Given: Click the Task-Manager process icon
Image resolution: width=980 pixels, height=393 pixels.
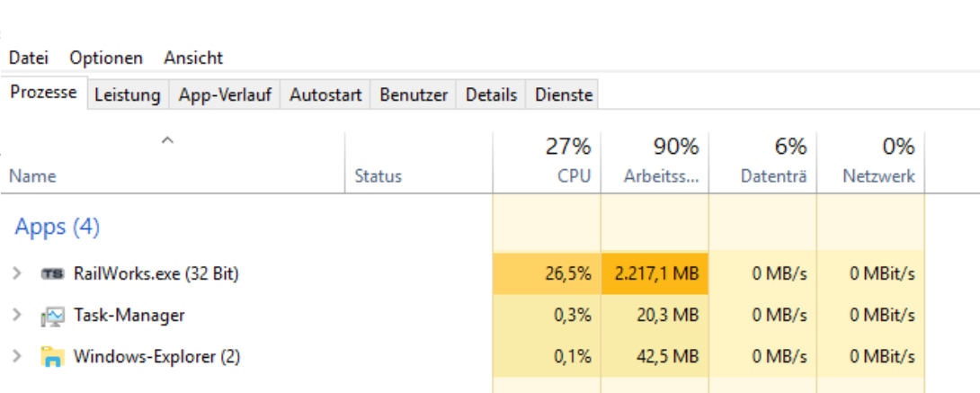Looking at the screenshot, I should [53, 316].
